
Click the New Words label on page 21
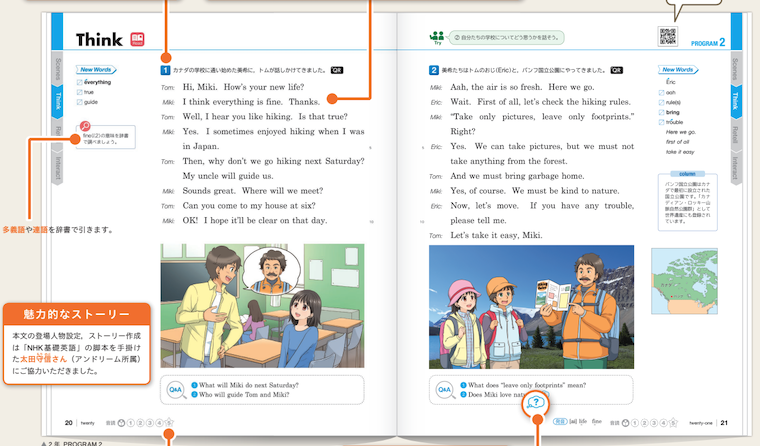pyautogui.click(x=678, y=70)
